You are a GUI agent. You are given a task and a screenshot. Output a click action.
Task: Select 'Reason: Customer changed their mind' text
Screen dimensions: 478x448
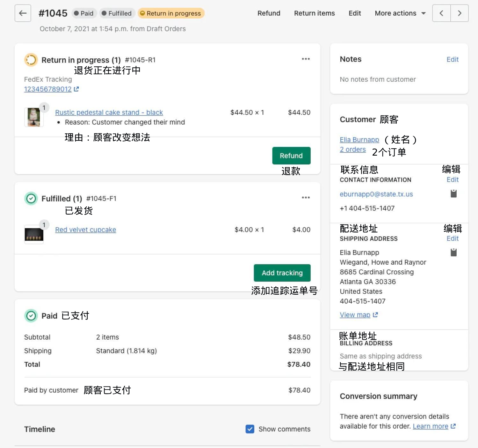(x=125, y=122)
